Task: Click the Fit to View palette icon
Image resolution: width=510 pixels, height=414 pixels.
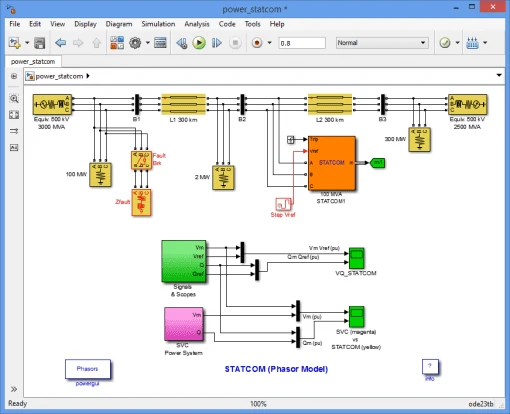Action: [14, 115]
